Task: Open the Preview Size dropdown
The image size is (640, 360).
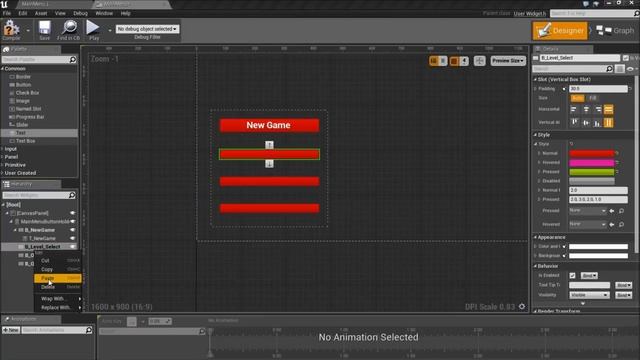Action: click(x=508, y=61)
